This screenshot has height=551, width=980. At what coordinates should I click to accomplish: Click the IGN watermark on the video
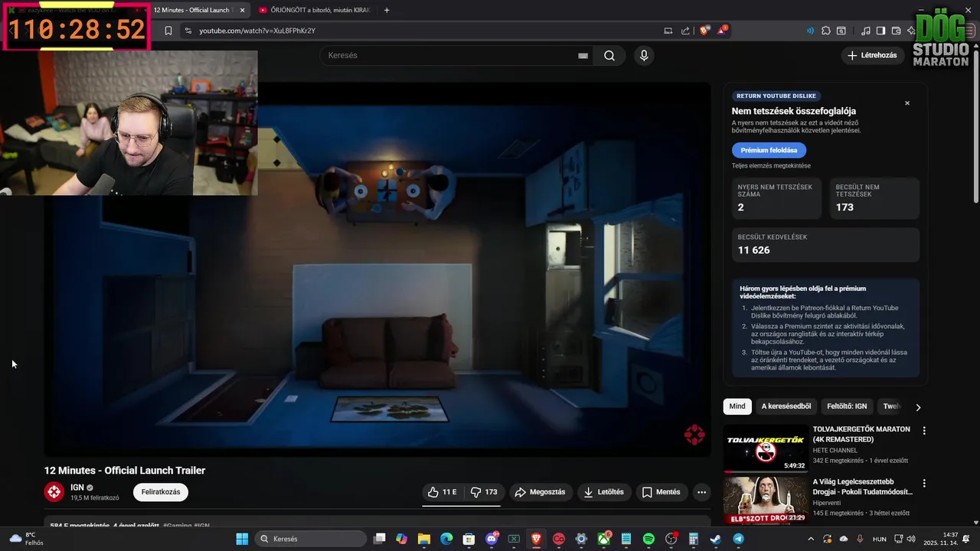click(x=694, y=435)
